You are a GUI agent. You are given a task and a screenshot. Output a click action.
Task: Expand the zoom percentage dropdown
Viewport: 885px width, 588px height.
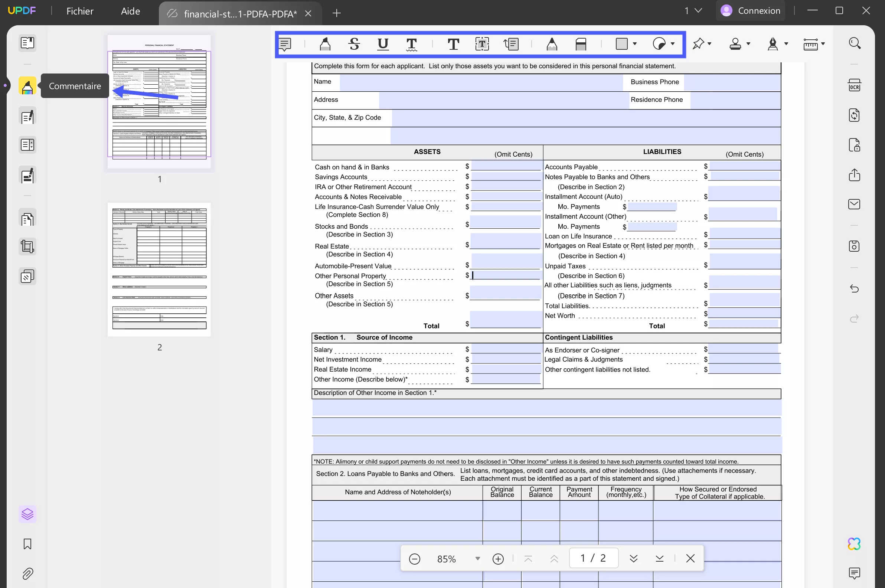point(477,558)
